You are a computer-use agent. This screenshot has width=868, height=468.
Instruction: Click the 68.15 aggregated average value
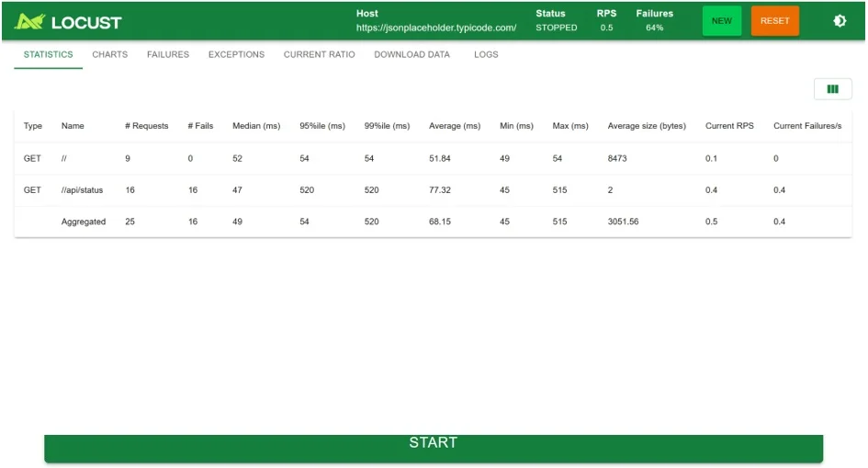tap(440, 222)
